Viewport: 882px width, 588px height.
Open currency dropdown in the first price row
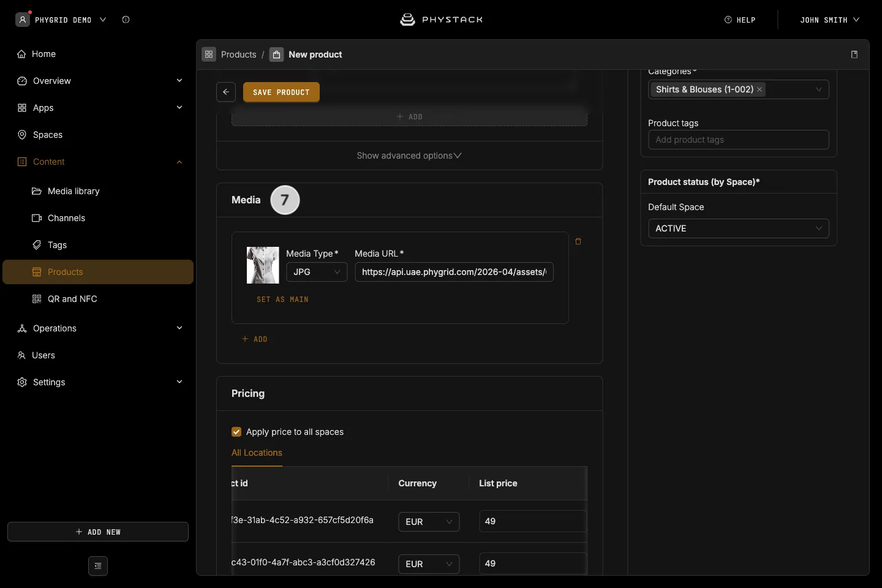[429, 522]
